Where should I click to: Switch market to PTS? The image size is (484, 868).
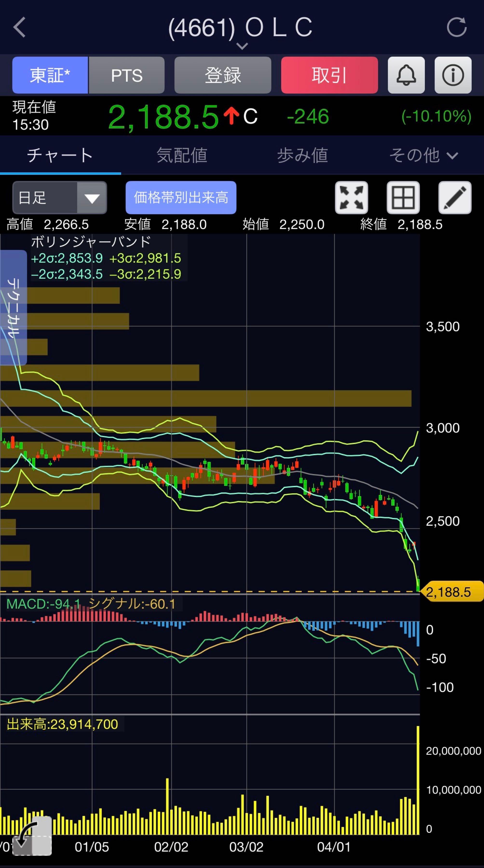click(127, 75)
